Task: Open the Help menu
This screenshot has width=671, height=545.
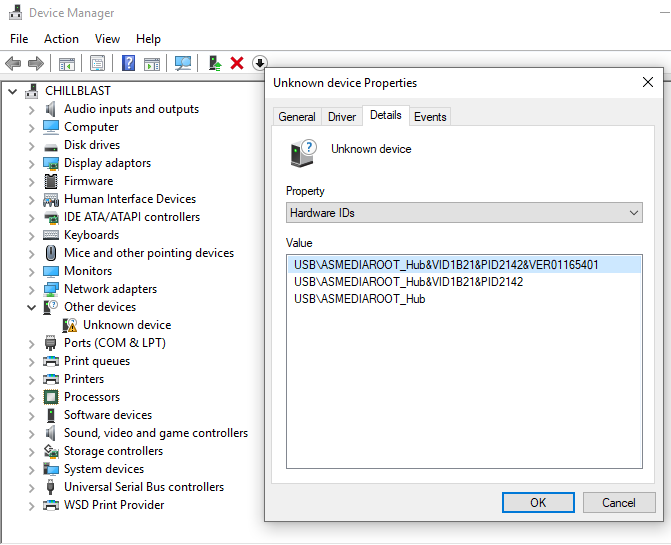Action: coord(148,39)
